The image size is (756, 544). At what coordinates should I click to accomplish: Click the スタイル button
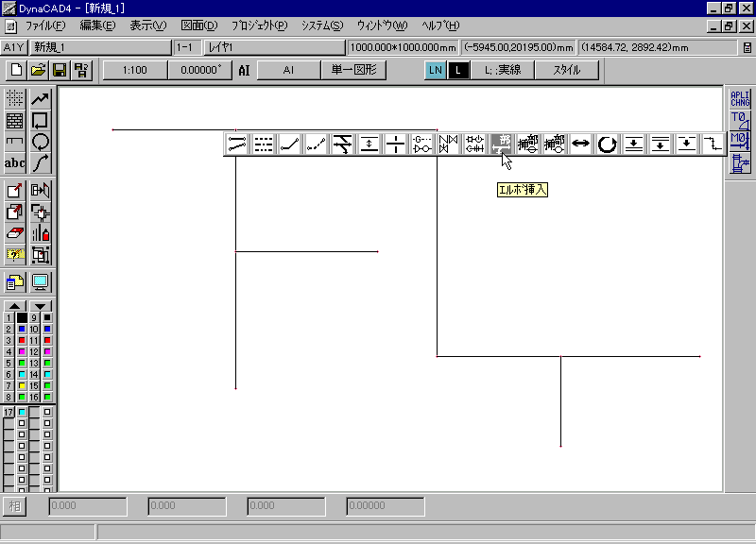[x=567, y=70]
